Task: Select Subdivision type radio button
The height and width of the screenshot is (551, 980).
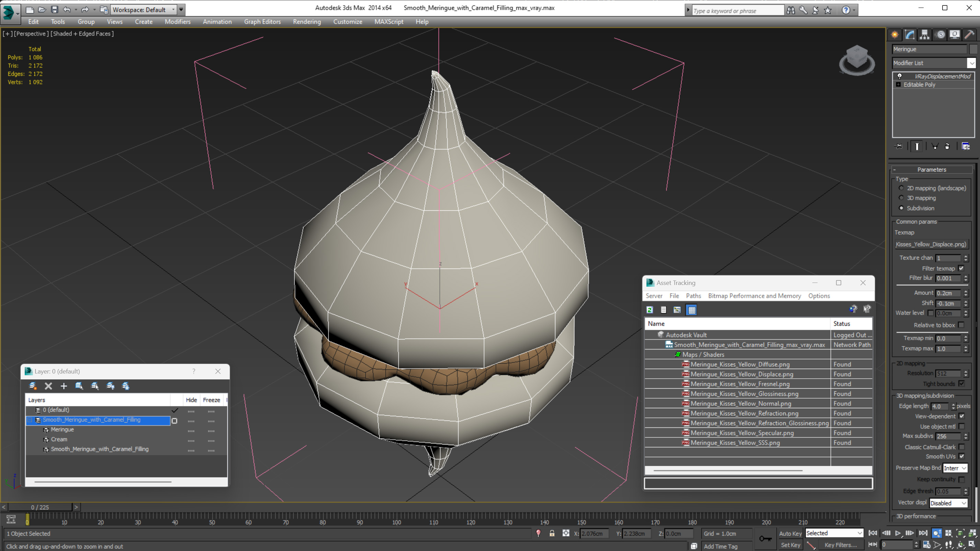Action: pos(901,208)
